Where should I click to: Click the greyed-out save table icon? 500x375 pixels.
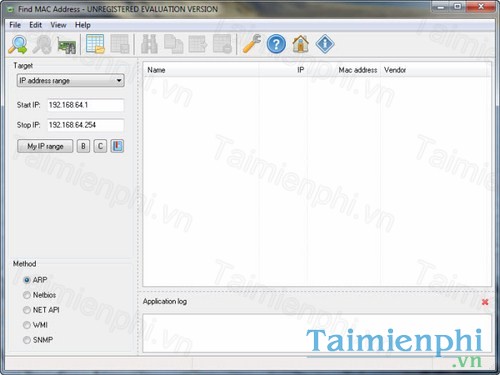(x=120, y=44)
